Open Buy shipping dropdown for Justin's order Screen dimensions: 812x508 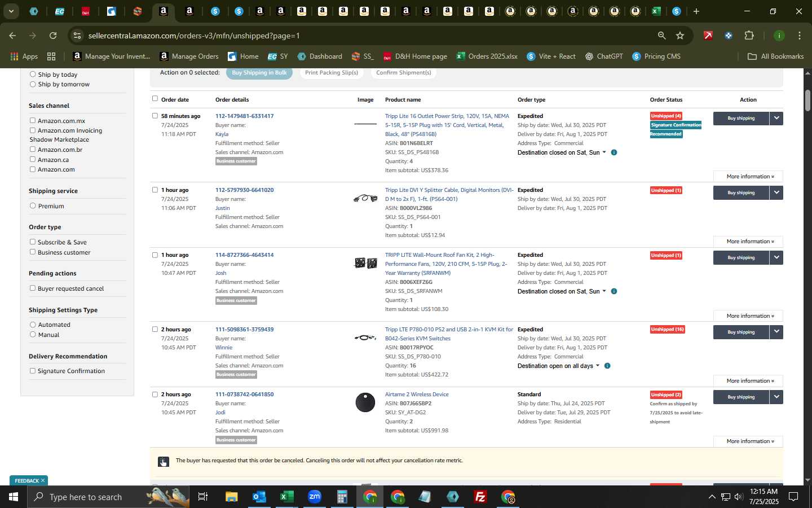pyautogui.click(x=776, y=192)
